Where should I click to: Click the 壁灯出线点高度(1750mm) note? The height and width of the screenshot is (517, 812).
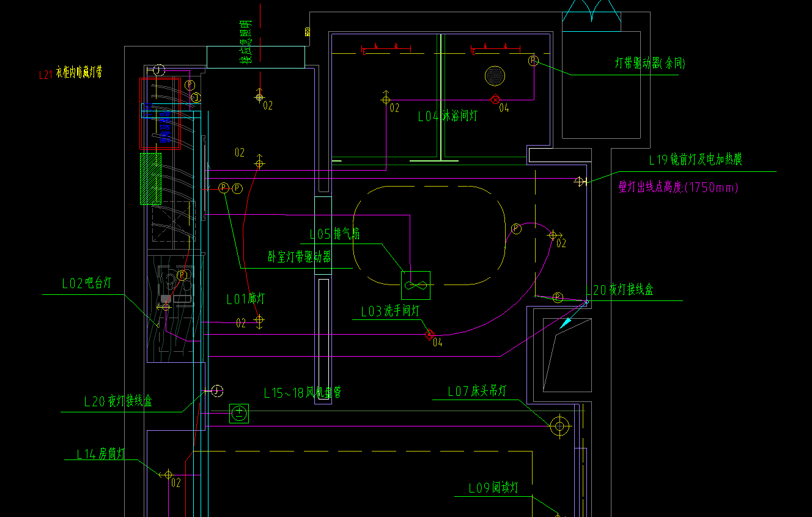[678, 187]
